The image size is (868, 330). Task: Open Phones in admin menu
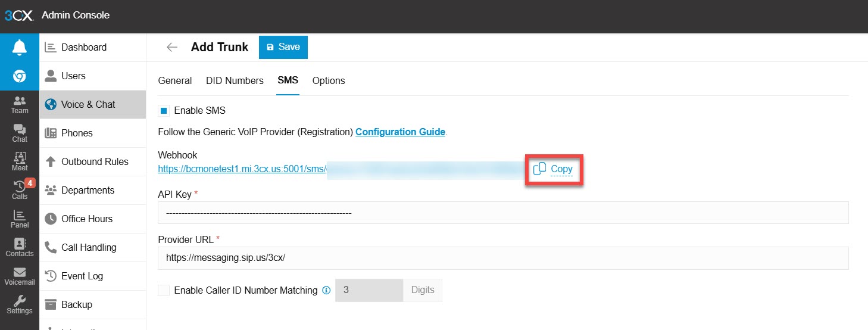click(x=93, y=133)
